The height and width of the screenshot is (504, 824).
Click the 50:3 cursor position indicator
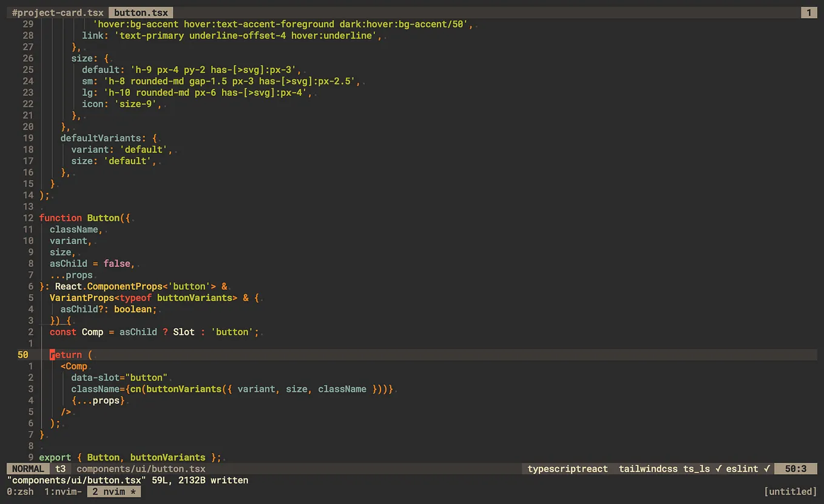(797, 468)
